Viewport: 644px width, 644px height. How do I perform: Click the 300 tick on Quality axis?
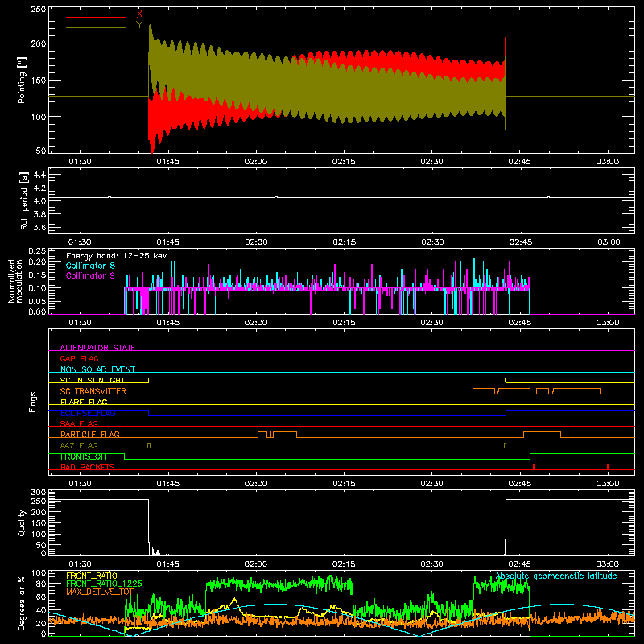[x=39, y=493]
